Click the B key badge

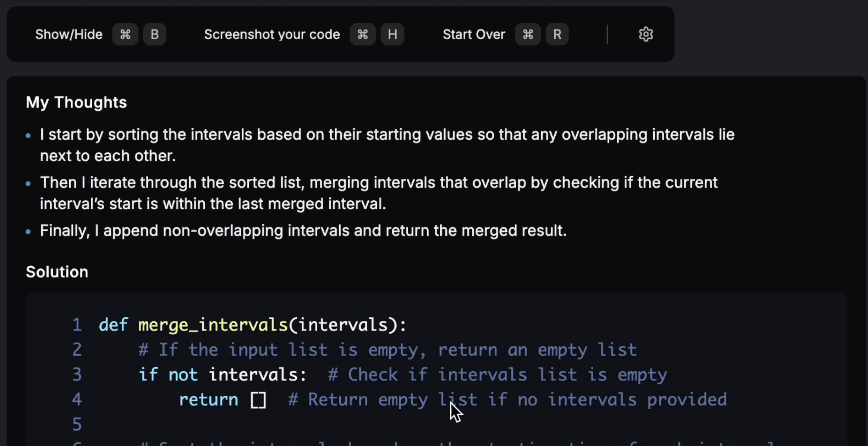tap(155, 34)
